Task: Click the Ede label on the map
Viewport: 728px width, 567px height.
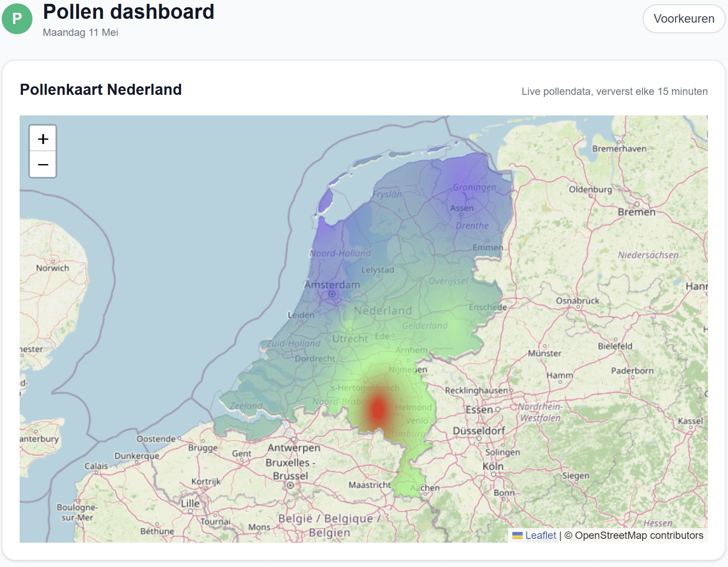Action: (382, 336)
